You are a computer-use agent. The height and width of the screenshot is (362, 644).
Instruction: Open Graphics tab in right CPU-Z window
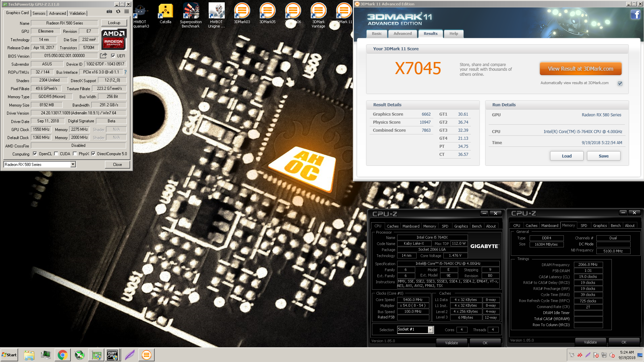(x=600, y=226)
